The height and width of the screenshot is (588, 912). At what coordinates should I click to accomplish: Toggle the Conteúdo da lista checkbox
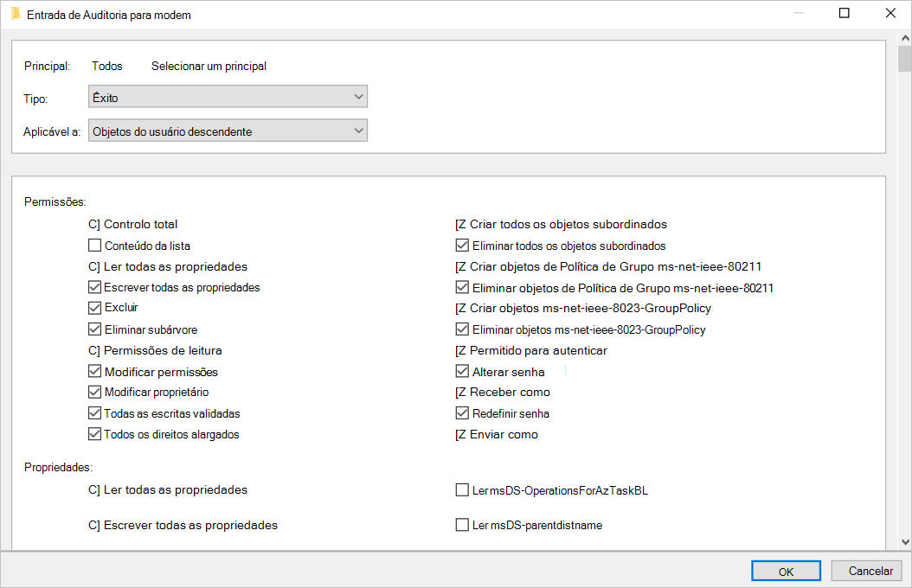[95, 246]
